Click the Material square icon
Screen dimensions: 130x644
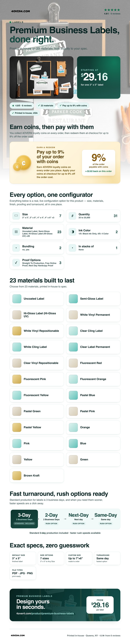pos(16,232)
